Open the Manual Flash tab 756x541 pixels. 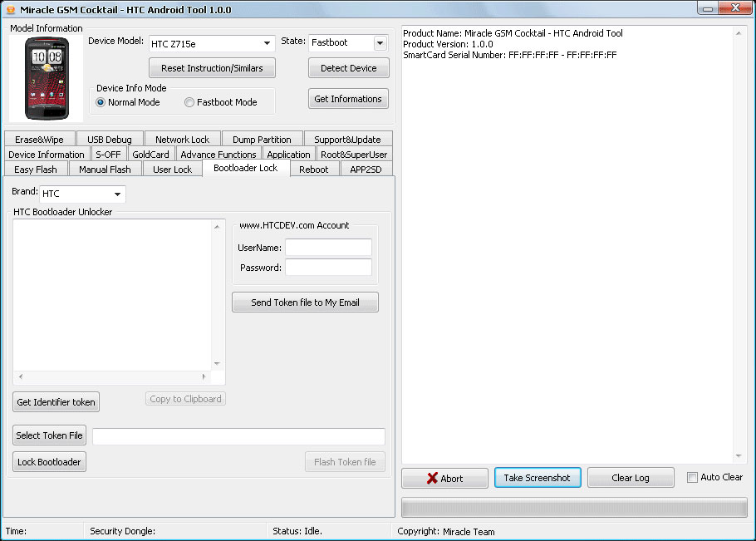(106, 170)
